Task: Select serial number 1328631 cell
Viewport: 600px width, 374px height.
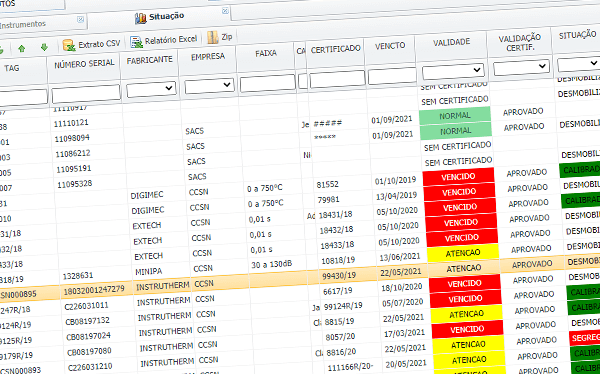Action: coord(77,275)
